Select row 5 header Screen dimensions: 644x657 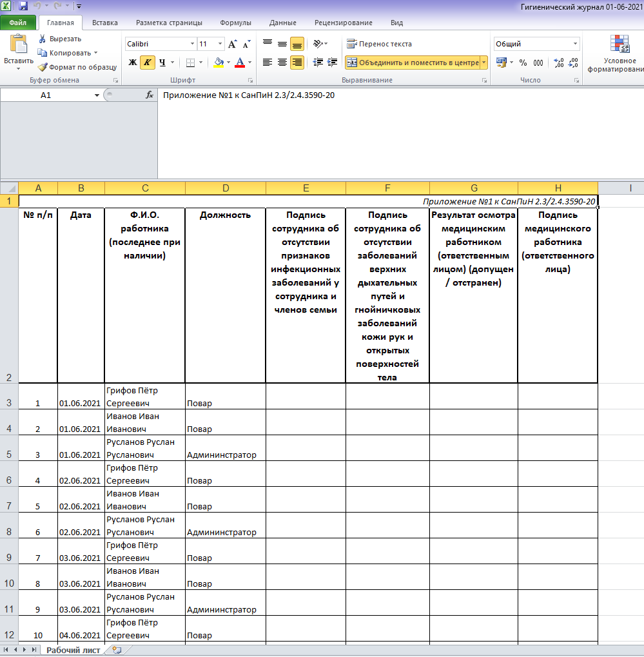(x=9, y=448)
